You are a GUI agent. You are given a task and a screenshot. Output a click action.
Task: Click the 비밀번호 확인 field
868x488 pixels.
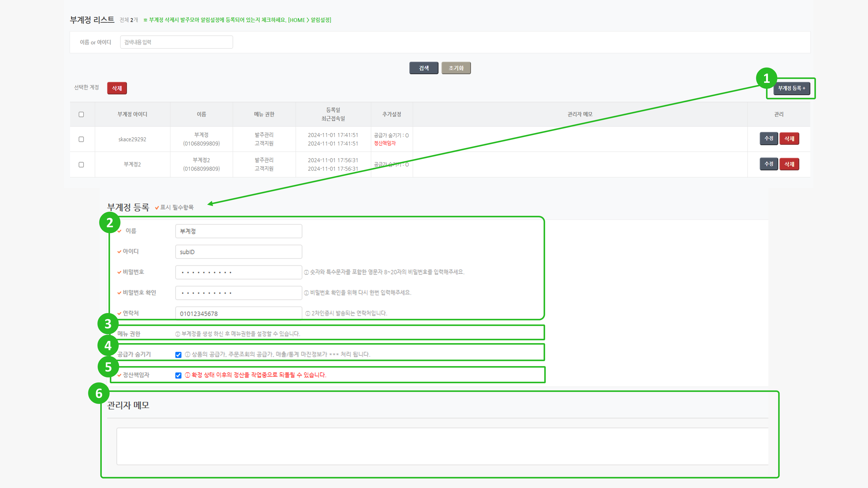click(238, 293)
